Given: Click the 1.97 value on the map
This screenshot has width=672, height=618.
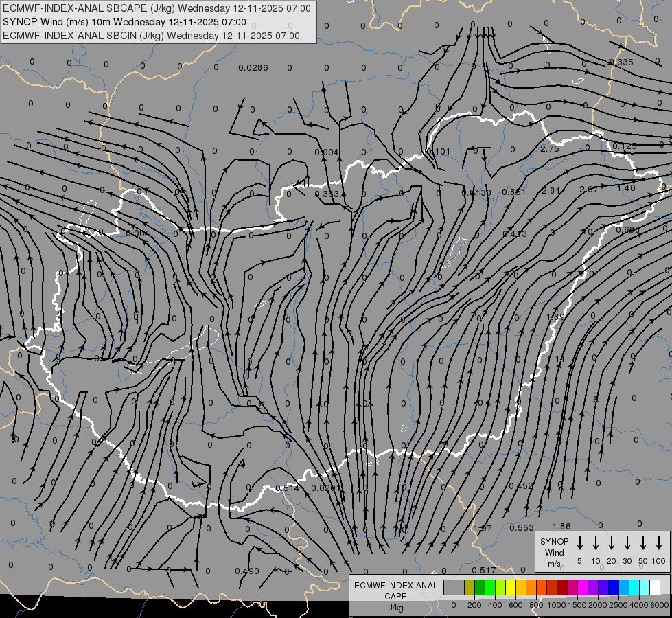Looking at the screenshot, I should pos(483,528).
